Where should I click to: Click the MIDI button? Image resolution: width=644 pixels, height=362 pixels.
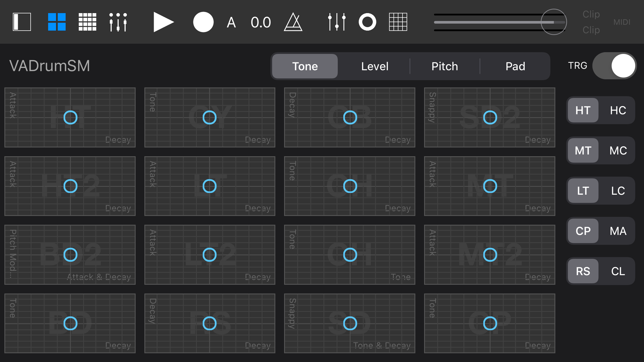pos(622,22)
